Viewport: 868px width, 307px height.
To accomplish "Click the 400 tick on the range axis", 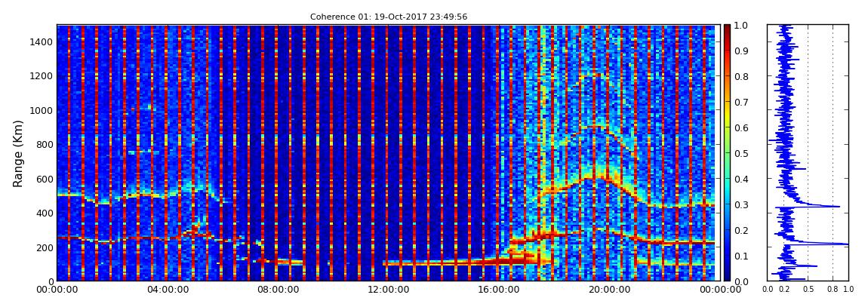I will tap(45, 213).
